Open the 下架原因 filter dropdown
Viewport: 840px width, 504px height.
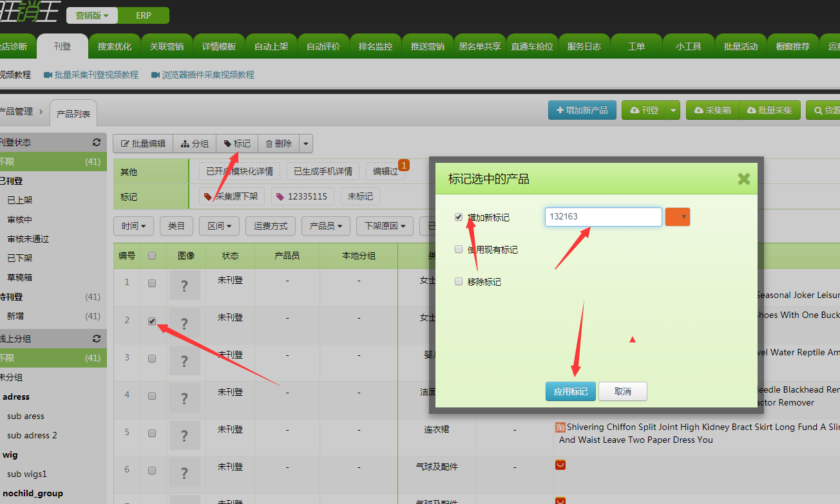pos(385,226)
